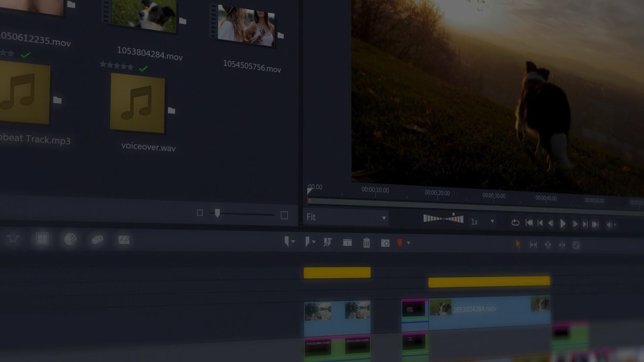
Task: Open the audio ducking curve tool
Action: pyautogui.click(x=13, y=239)
